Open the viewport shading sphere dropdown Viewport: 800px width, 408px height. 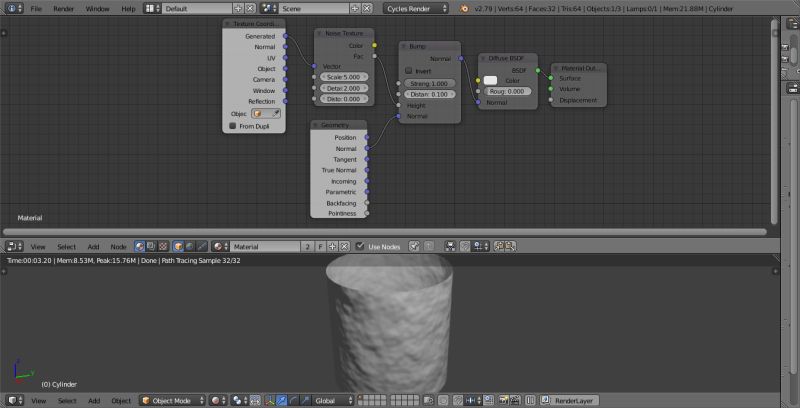(218, 401)
